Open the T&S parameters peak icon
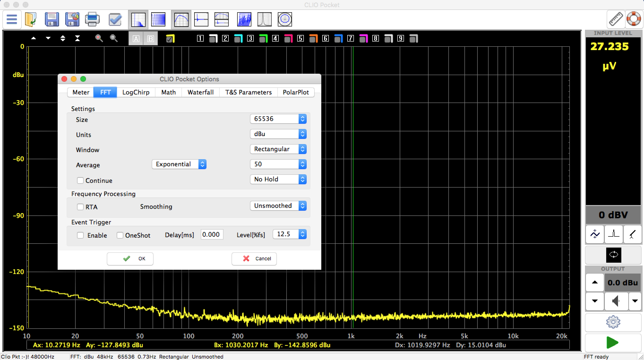The width and height of the screenshot is (644, 360). 265,19
